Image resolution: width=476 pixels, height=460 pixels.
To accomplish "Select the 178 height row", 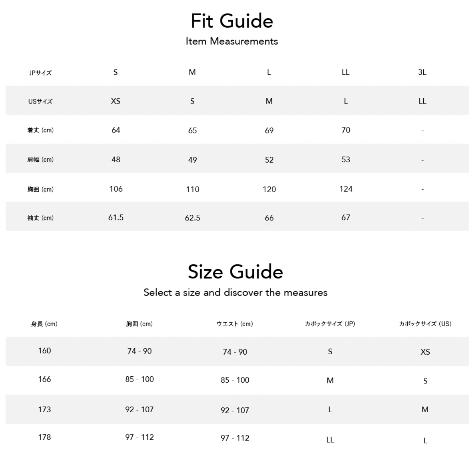I will pyautogui.click(x=44, y=437).
